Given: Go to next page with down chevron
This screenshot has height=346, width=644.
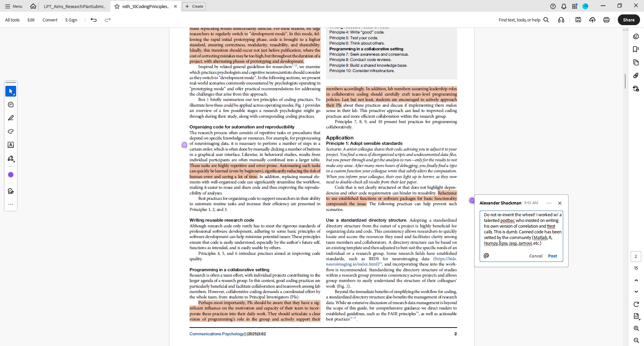Looking at the screenshot, I should [x=636, y=292].
